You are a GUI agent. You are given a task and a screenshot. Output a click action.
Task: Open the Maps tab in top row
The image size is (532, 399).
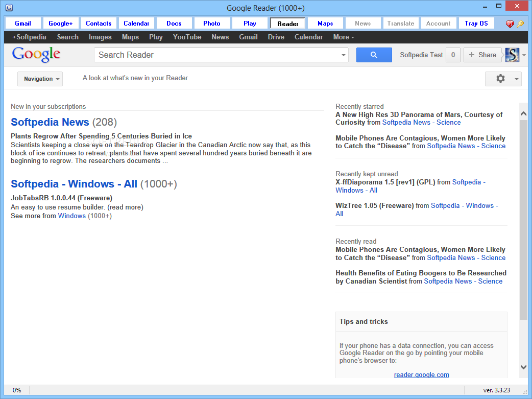point(325,24)
